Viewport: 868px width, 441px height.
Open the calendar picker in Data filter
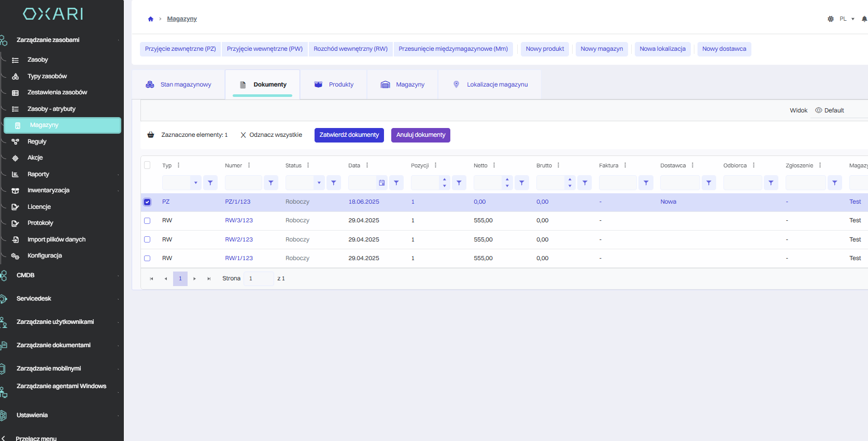(382, 183)
